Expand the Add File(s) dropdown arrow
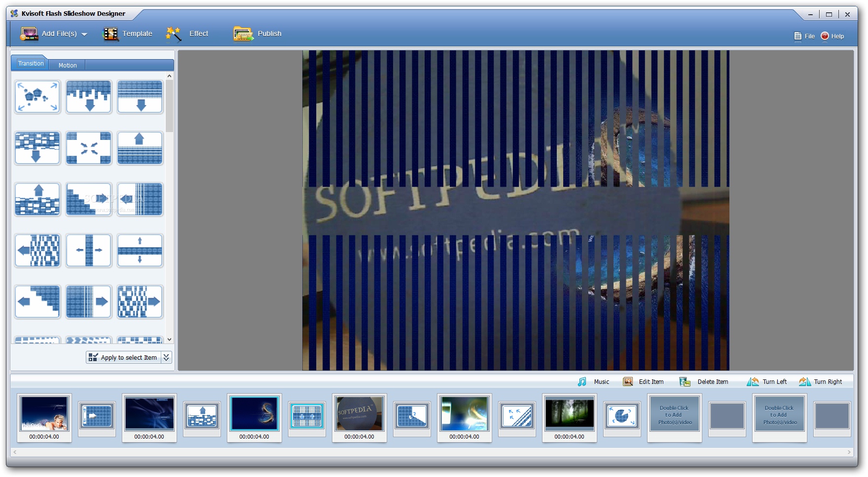Viewport: 868px width, 477px height. point(84,34)
